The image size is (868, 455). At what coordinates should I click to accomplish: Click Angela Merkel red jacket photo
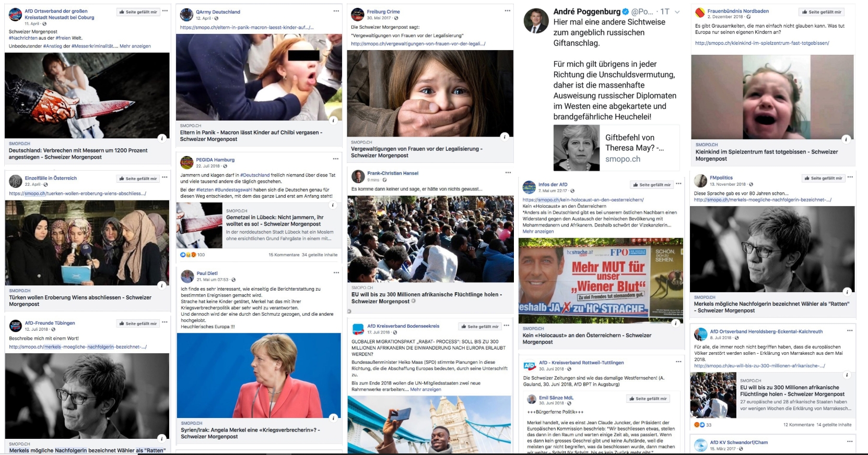point(259,376)
